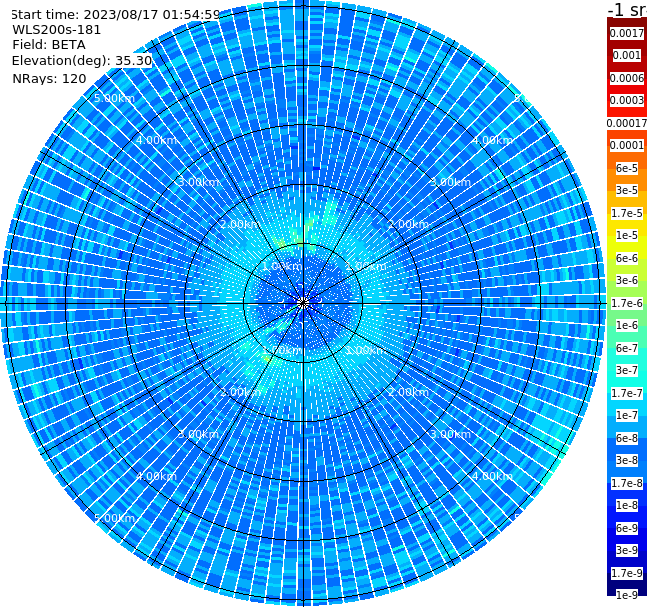Select the 0.00017 colorbar tick label
Screen dimensions: 647x607
click(627, 123)
